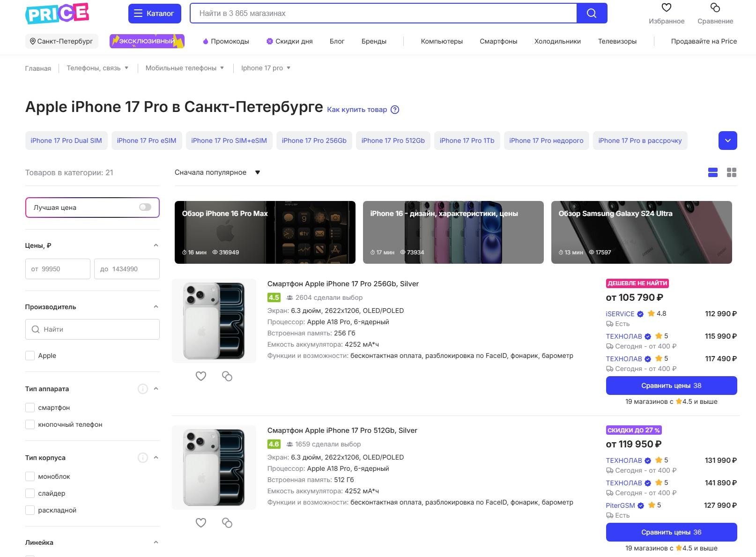Add iPhone 17 Pro 256Gb to favorites

[x=201, y=376]
